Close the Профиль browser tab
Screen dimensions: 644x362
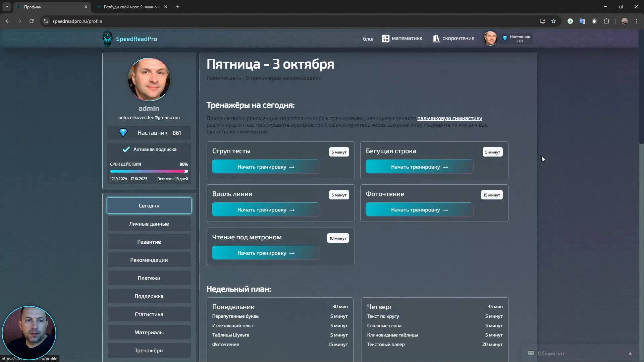(x=86, y=7)
